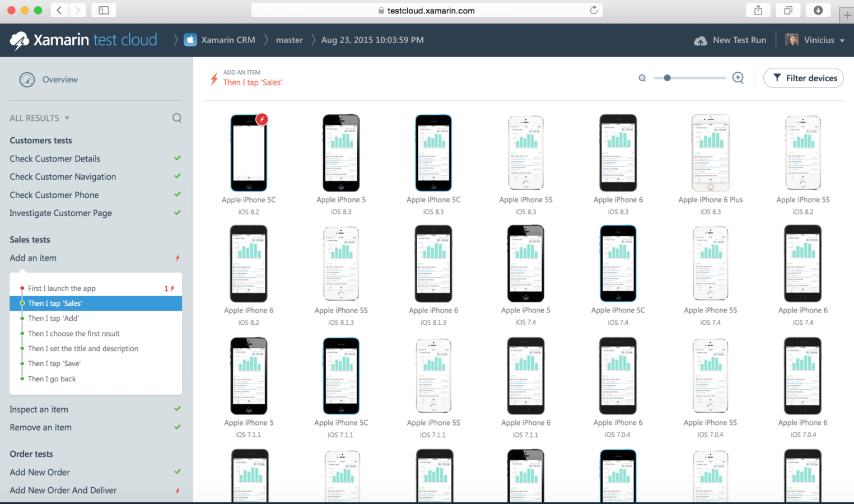Click the Safari share icon
854x504 pixels.
(x=758, y=10)
